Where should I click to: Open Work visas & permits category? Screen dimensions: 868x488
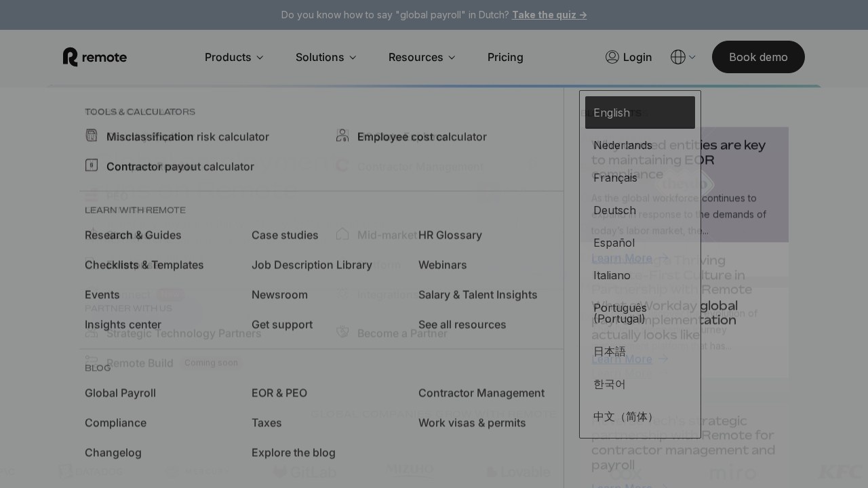pos(472,422)
